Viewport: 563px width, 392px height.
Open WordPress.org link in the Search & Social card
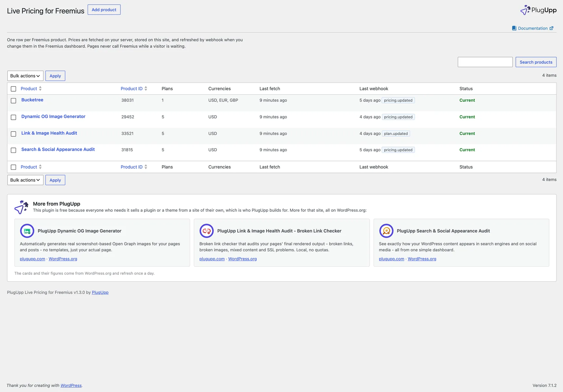click(422, 259)
